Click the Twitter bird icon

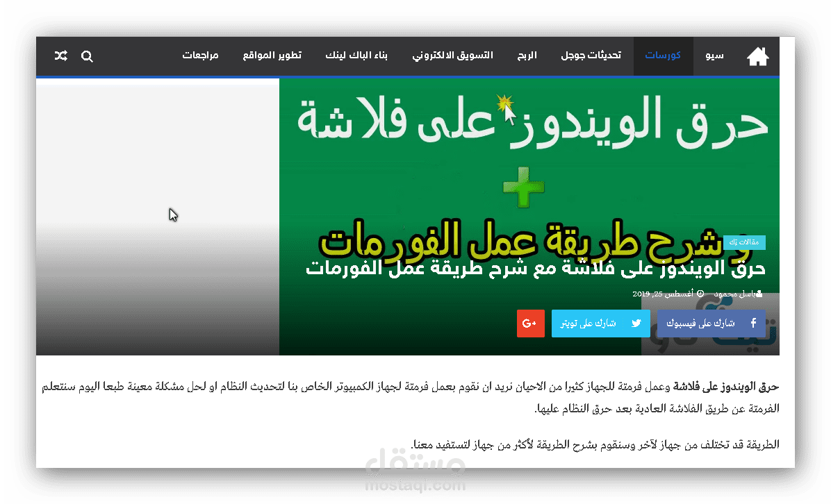click(x=636, y=324)
